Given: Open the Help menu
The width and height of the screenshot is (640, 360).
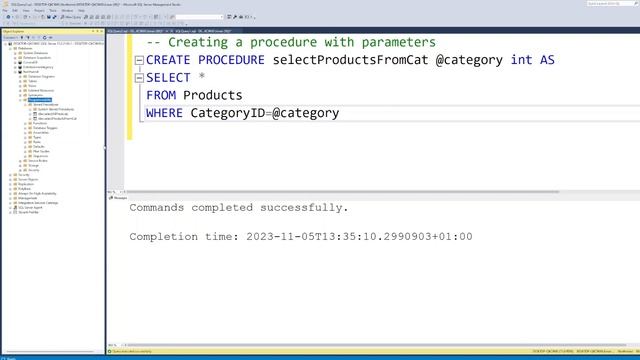Looking at the screenshot, I should pyautogui.click(x=82, y=11).
